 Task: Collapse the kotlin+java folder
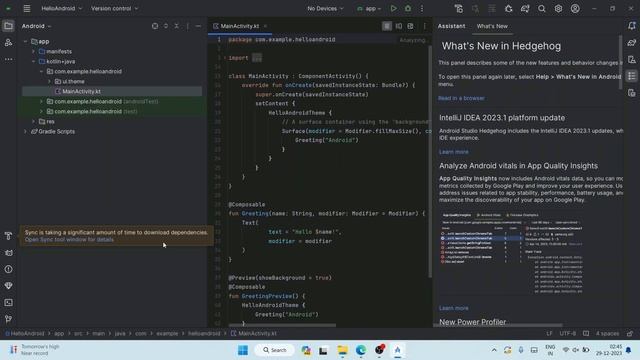33,62
